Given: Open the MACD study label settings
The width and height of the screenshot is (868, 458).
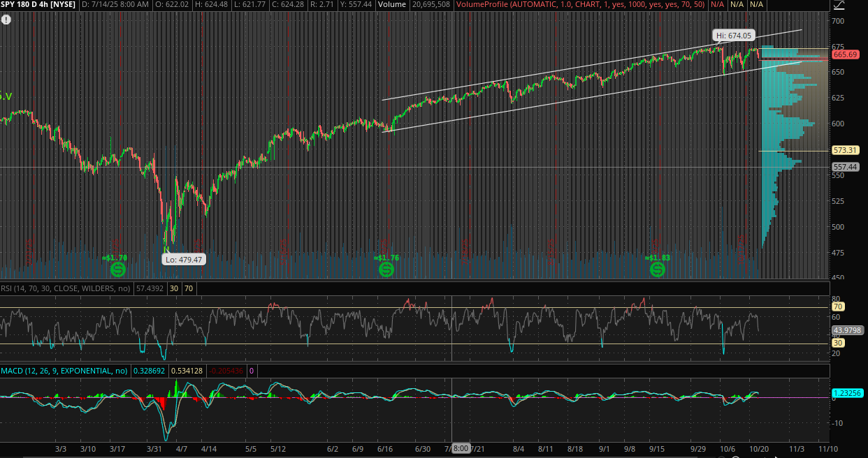Looking at the screenshot, I should 64,371.
